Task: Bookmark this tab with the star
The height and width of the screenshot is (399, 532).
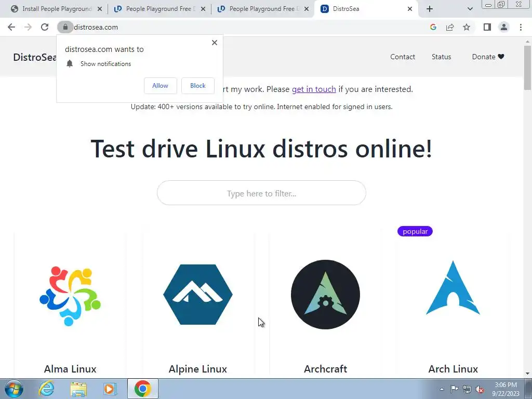Action: 467,27
